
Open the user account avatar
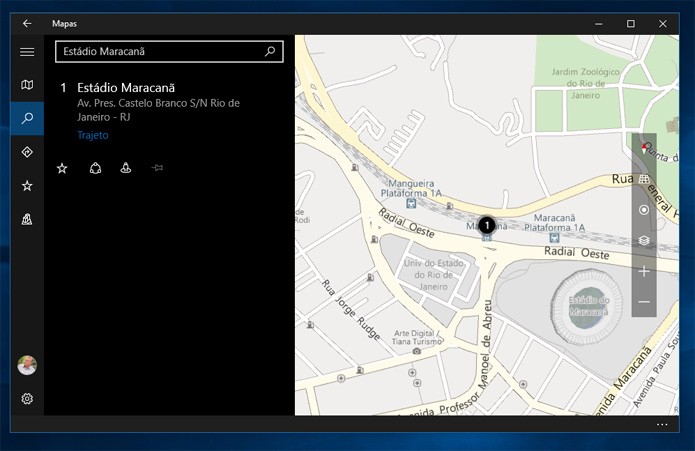(27, 365)
